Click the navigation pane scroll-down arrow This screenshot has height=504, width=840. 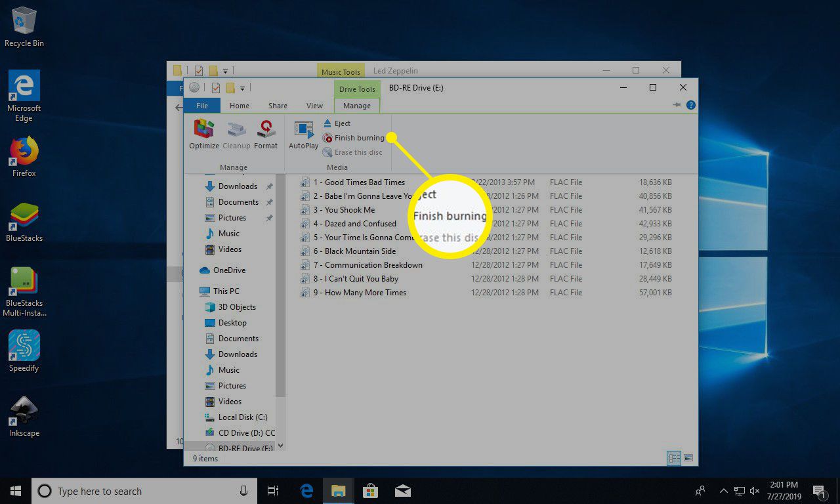click(281, 446)
